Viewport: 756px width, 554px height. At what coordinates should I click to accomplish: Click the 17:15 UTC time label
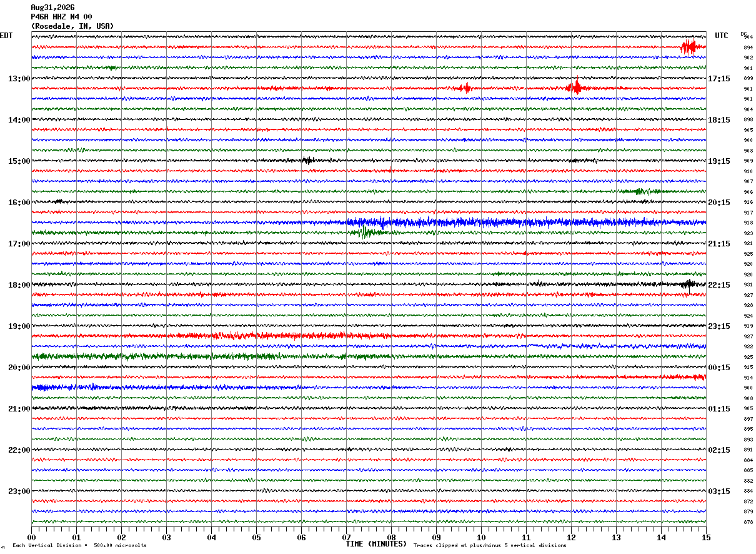pos(719,79)
